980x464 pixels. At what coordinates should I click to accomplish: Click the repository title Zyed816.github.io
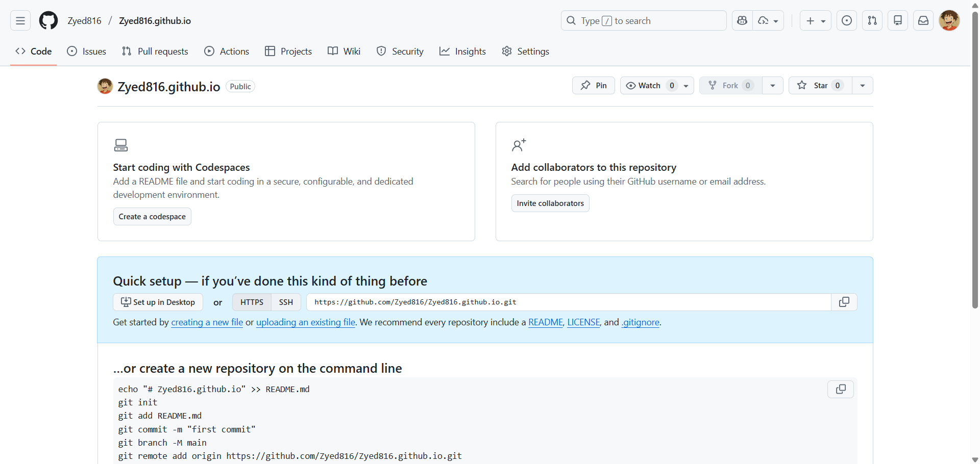tap(169, 87)
